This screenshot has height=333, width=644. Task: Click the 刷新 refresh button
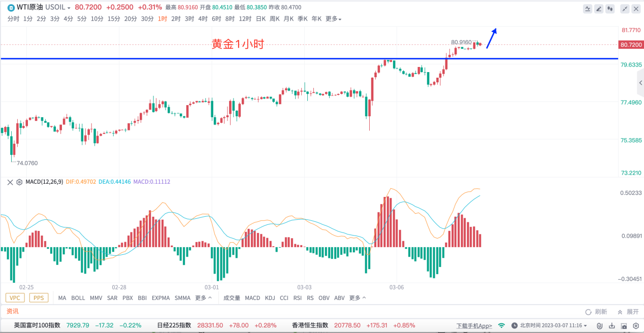(x=596, y=312)
